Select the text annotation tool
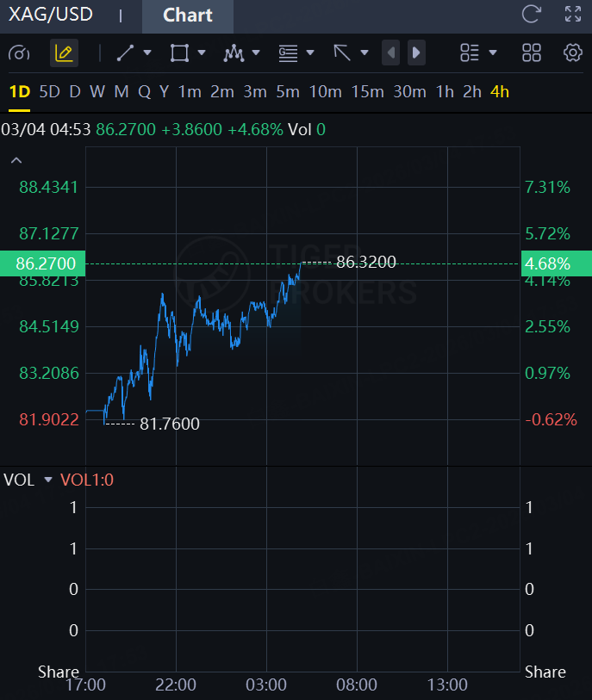592x700 pixels. tap(288, 53)
